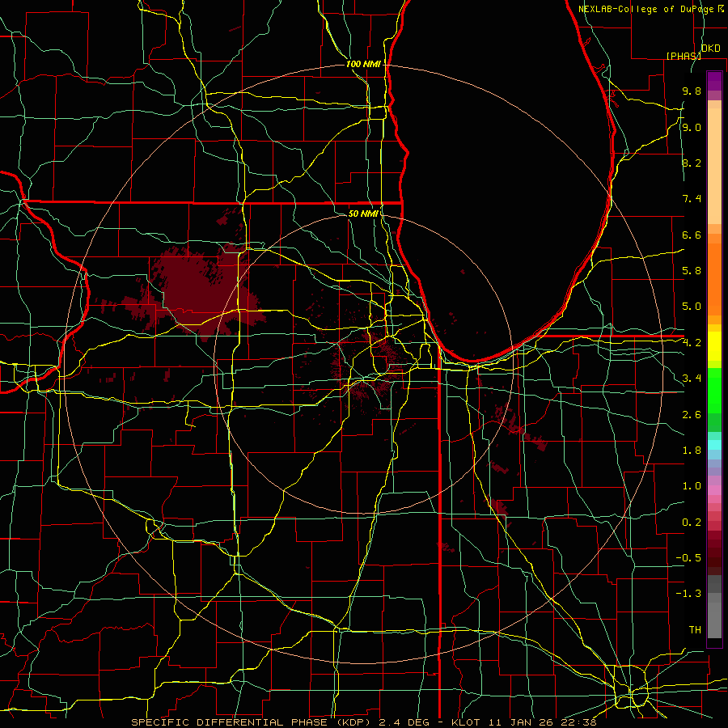This screenshot has width=728, height=728.
Task: Click the 2.4 DEG elevation text in the caption
Action: coord(404,722)
